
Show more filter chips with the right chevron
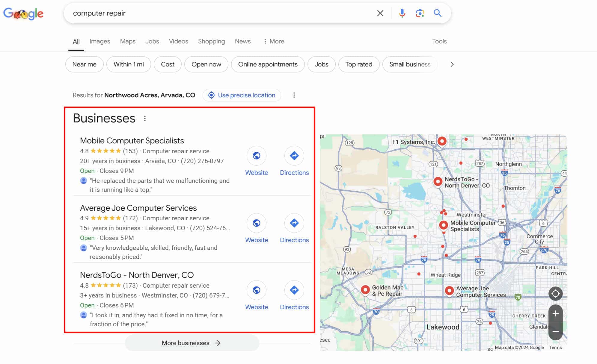(x=452, y=64)
